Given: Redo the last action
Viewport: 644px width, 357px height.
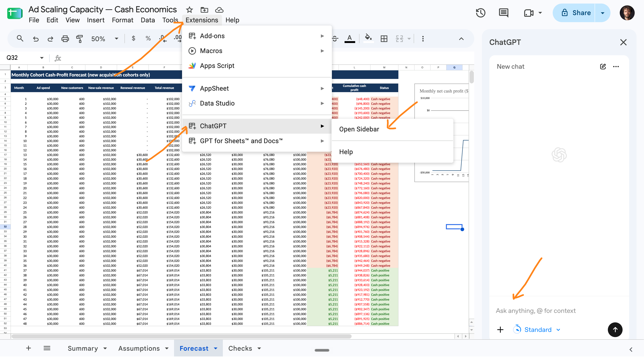Looking at the screenshot, I should pyautogui.click(x=50, y=39).
